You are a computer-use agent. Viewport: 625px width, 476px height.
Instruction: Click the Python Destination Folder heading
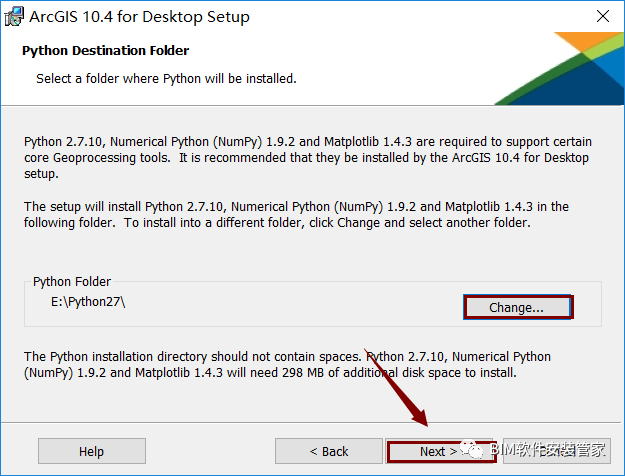click(105, 51)
